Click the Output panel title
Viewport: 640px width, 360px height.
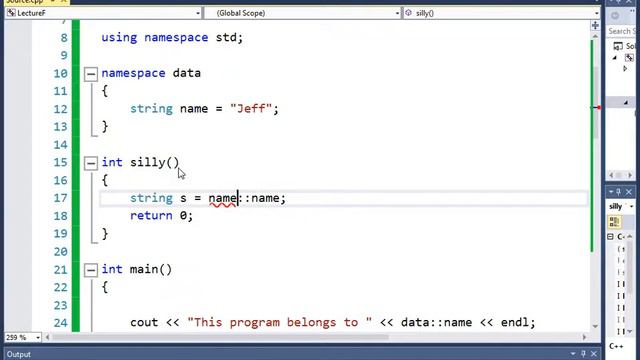tap(18, 354)
